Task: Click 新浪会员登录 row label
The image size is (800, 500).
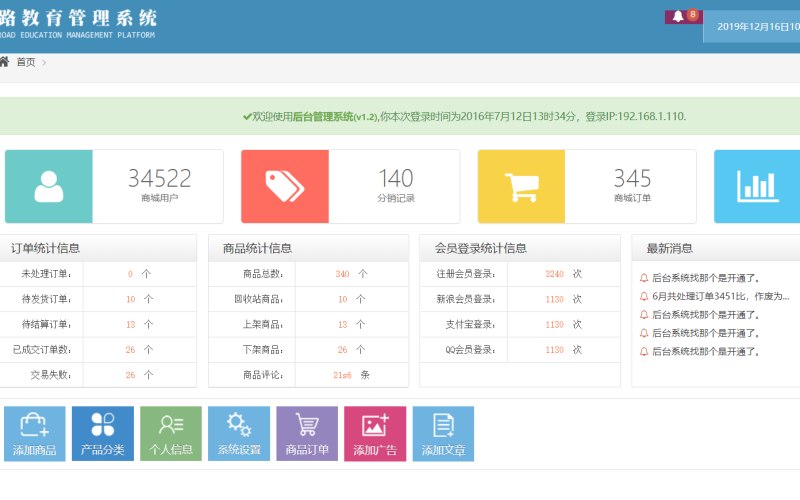Action: [466, 299]
